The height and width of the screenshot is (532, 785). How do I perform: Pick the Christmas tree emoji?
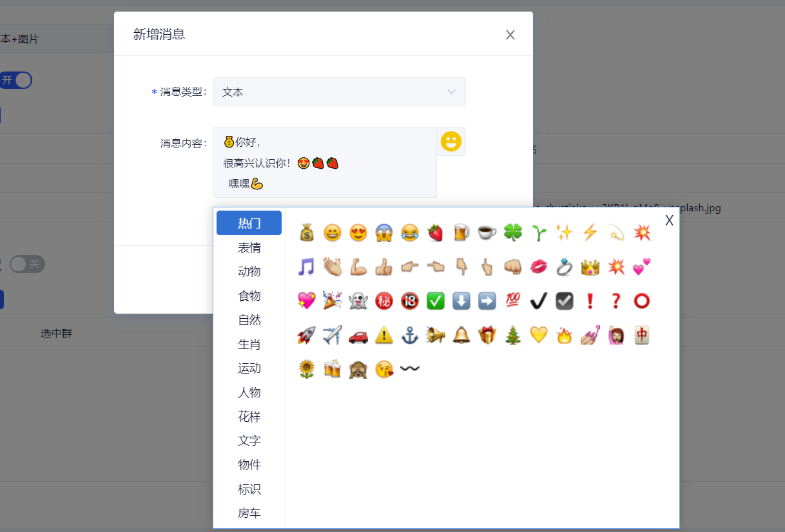tap(512, 335)
